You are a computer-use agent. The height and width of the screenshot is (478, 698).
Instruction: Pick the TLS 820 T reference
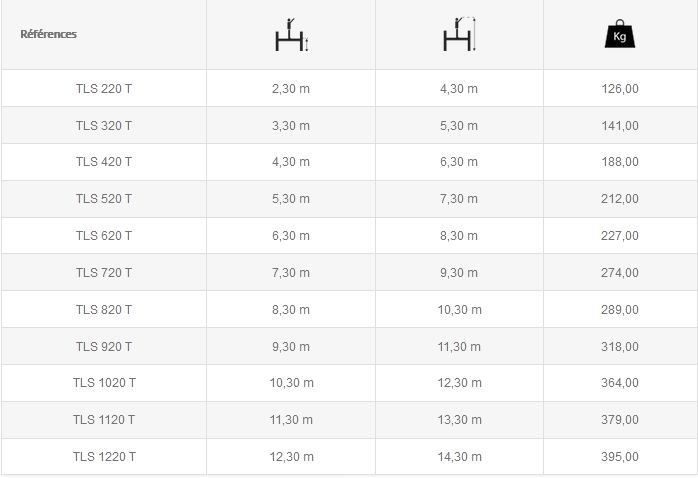coord(104,310)
